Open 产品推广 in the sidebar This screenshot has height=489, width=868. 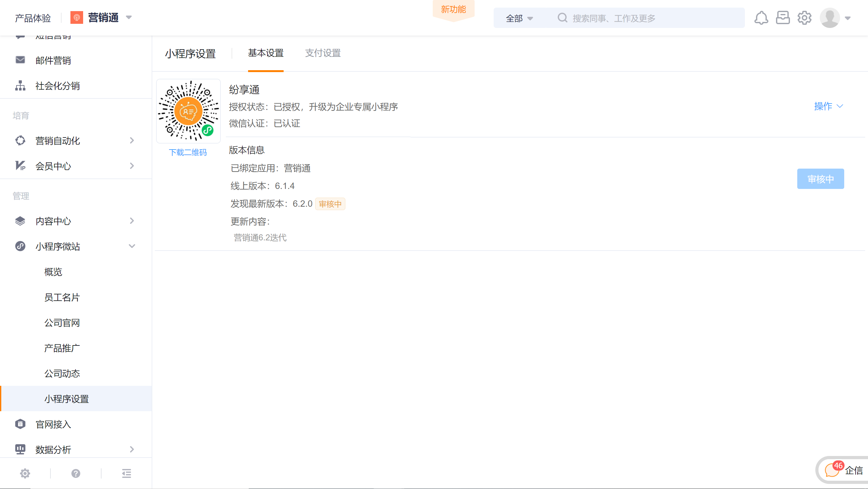(62, 348)
